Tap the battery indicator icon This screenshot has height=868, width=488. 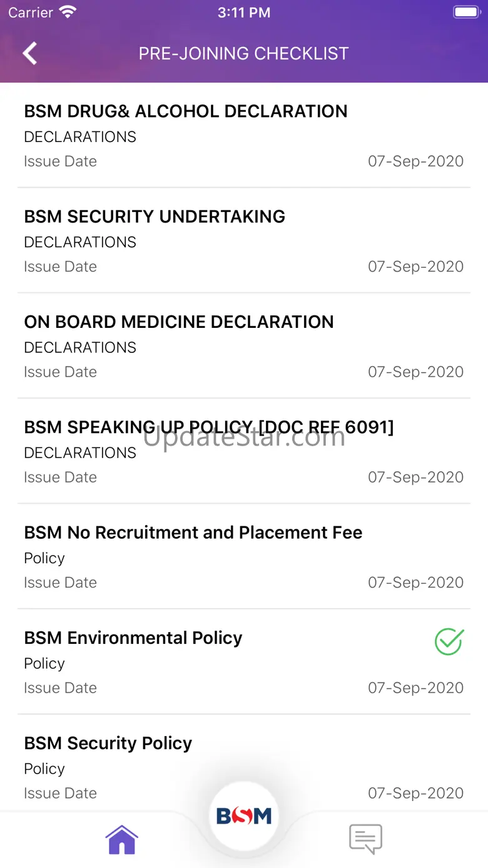(x=465, y=13)
